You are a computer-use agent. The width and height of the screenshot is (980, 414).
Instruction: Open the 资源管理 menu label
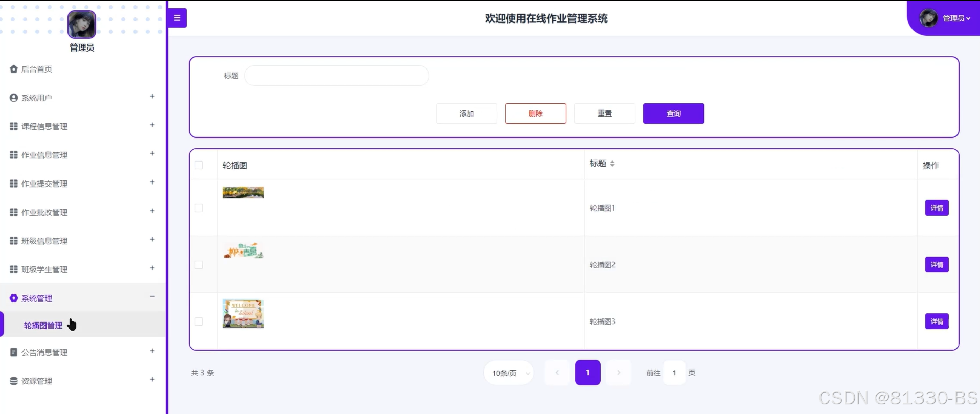[36, 381]
